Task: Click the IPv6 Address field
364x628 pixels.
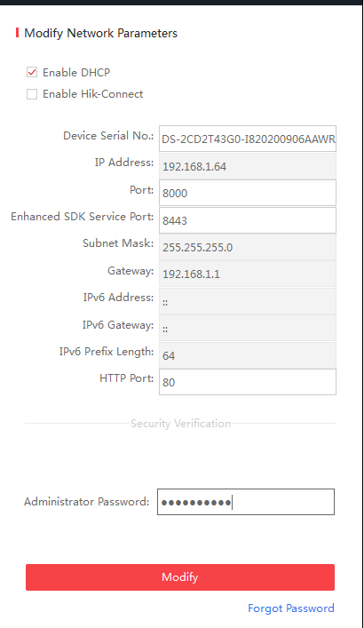Action: click(248, 301)
